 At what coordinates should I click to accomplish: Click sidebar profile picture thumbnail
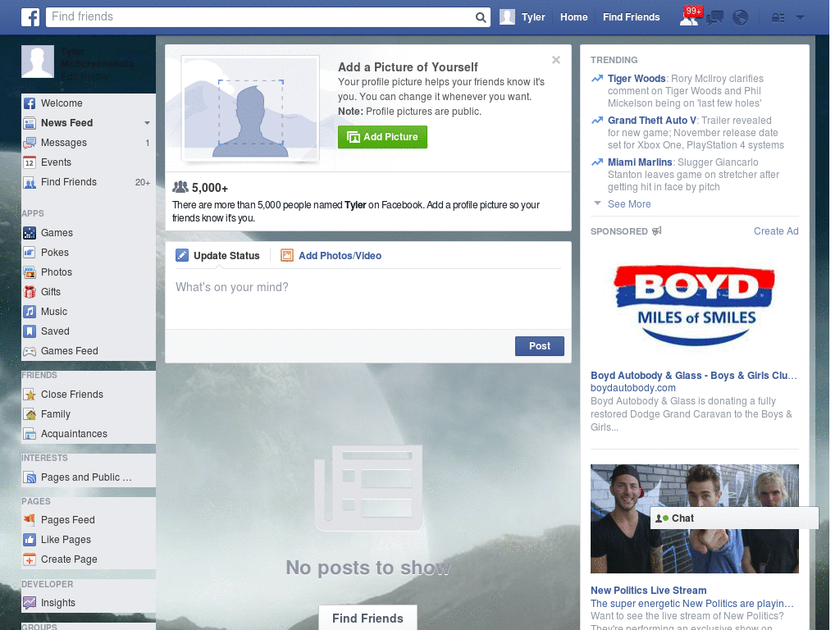38,62
